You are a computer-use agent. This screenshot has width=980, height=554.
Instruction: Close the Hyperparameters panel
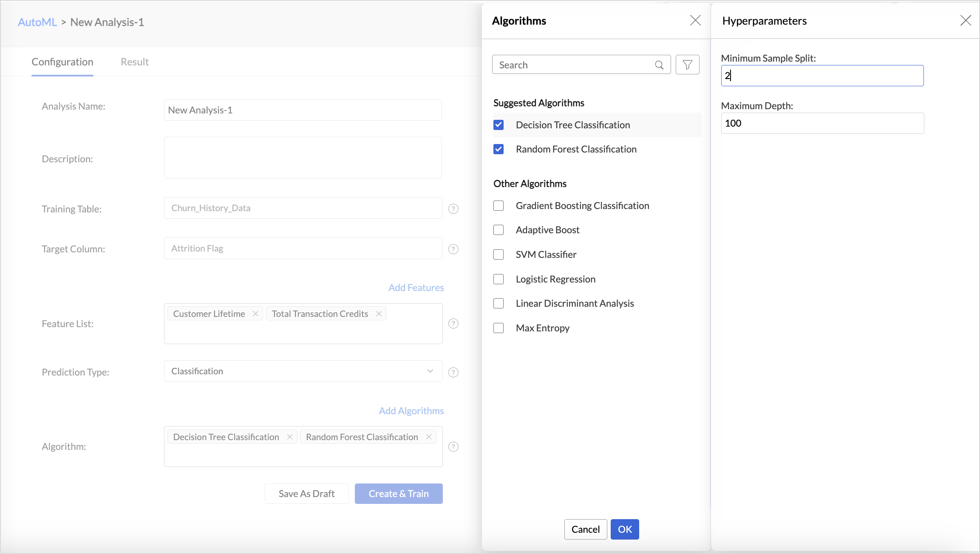point(966,20)
